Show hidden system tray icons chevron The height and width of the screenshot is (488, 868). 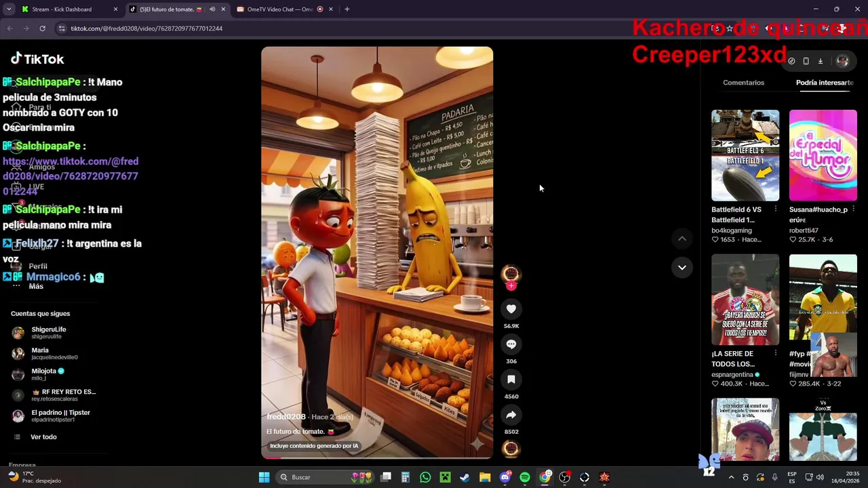(x=731, y=477)
